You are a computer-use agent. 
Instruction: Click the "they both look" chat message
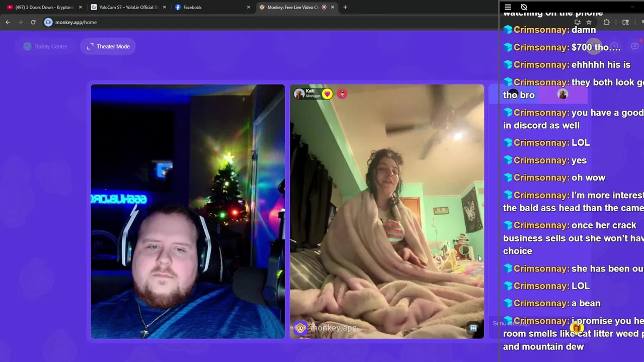[x=574, y=88]
